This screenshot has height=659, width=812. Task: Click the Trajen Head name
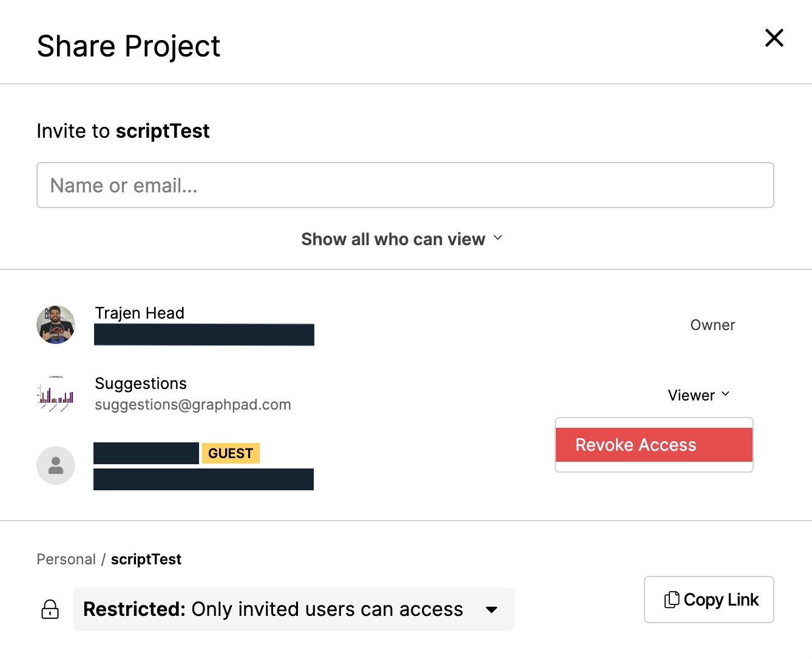[140, 313]
